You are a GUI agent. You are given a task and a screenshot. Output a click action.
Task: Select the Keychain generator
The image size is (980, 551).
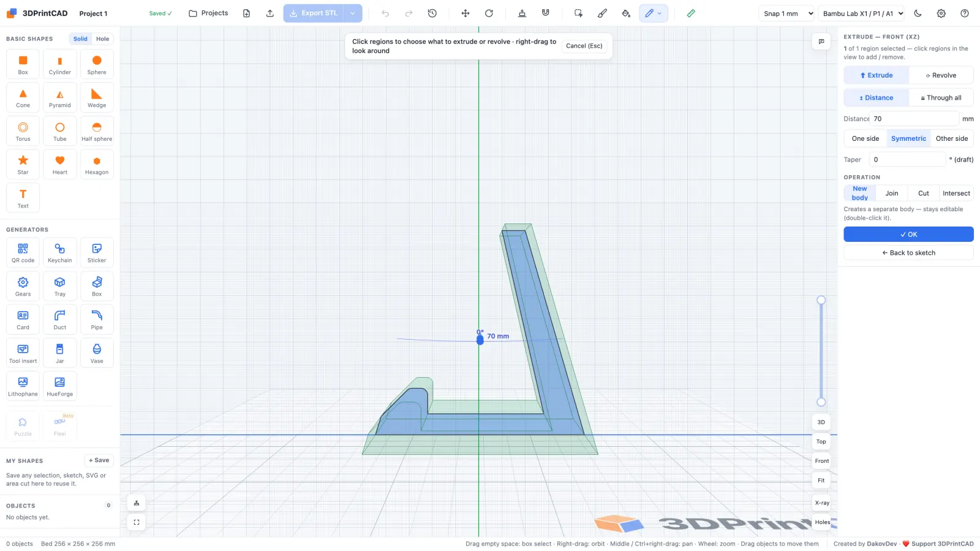click(x=60, y=253)
